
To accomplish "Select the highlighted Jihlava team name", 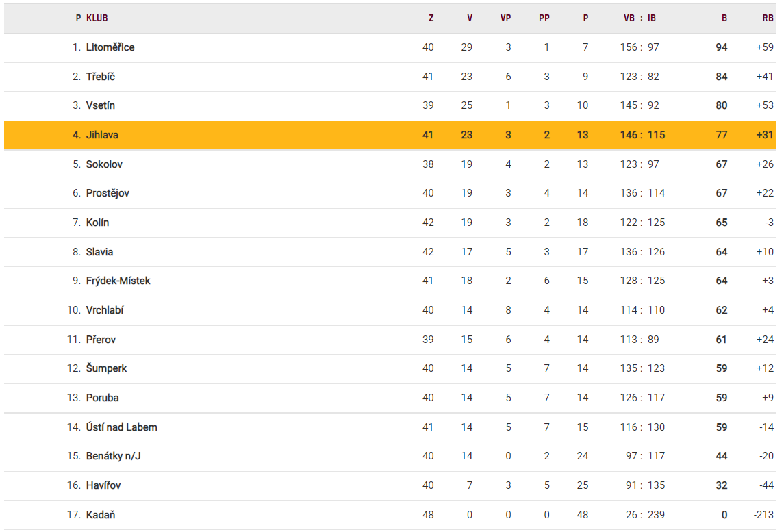I will pos(102,135).
